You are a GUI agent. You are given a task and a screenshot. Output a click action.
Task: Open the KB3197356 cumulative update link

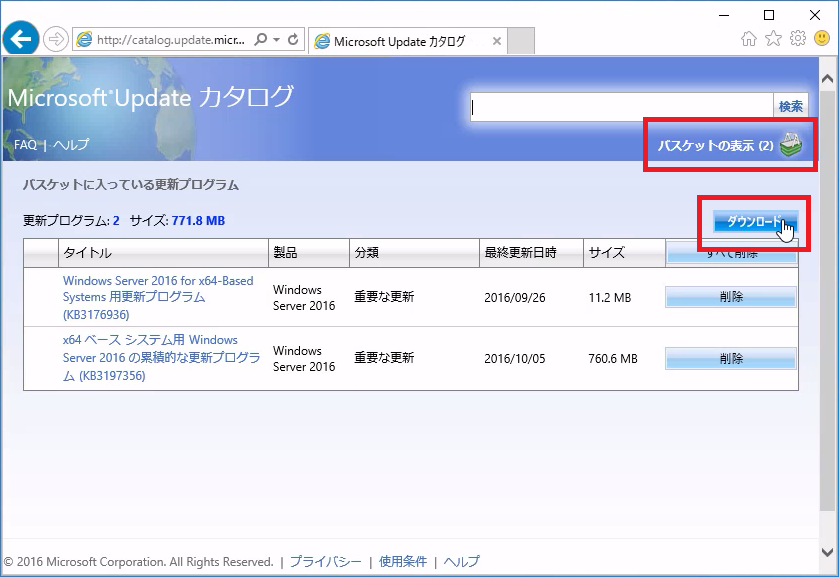[x=161, y=358]
